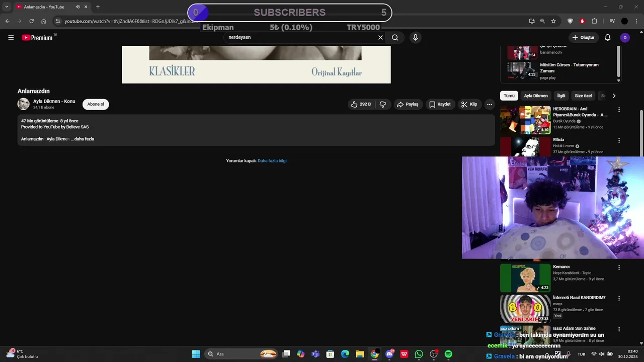The image size is (644, 362).
Task: Open YouTube notifications bell
Action: [x=607, y=37]
